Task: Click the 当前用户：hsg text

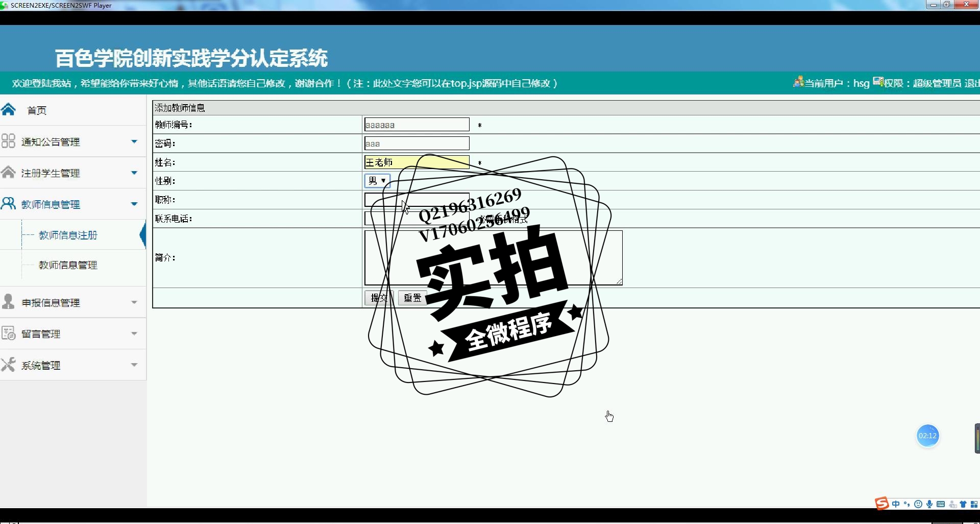Action: point(837,83)
